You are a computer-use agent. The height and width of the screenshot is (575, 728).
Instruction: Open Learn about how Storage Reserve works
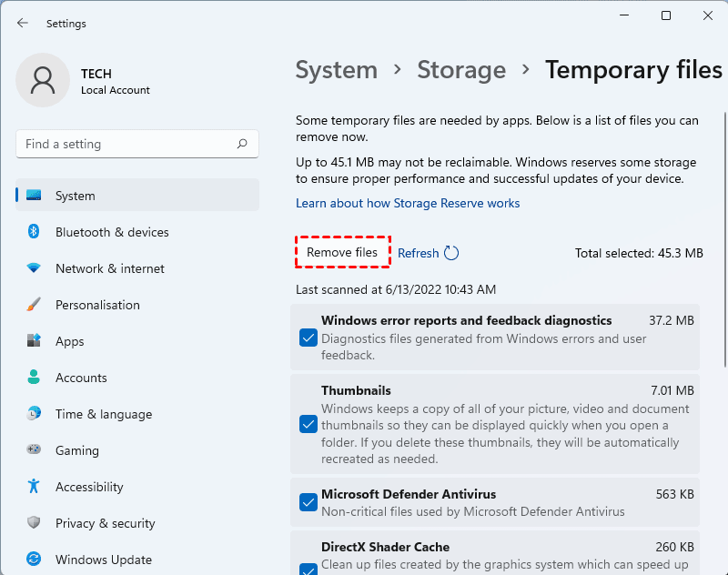(408, 203)
